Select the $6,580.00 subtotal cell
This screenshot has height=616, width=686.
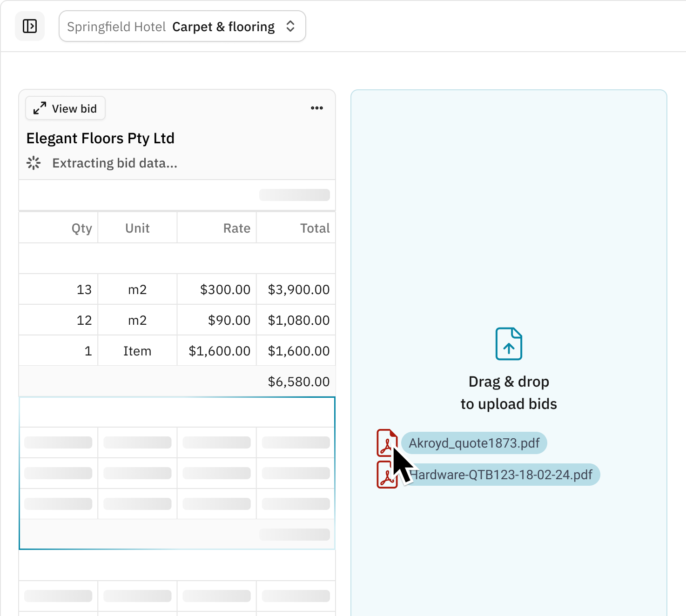pyautogui.click(x=298, y=382)
